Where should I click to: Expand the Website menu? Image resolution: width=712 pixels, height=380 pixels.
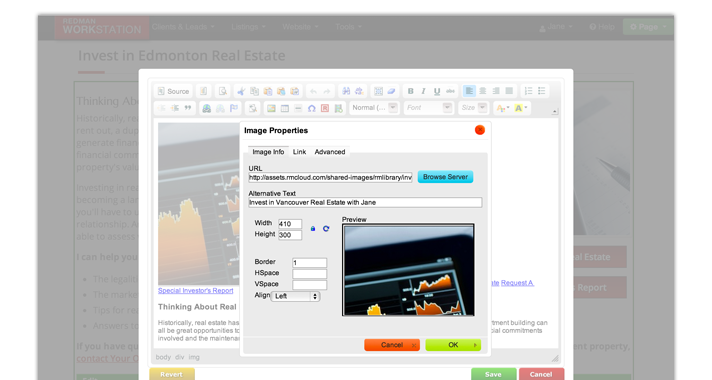(x=300, y=27)
